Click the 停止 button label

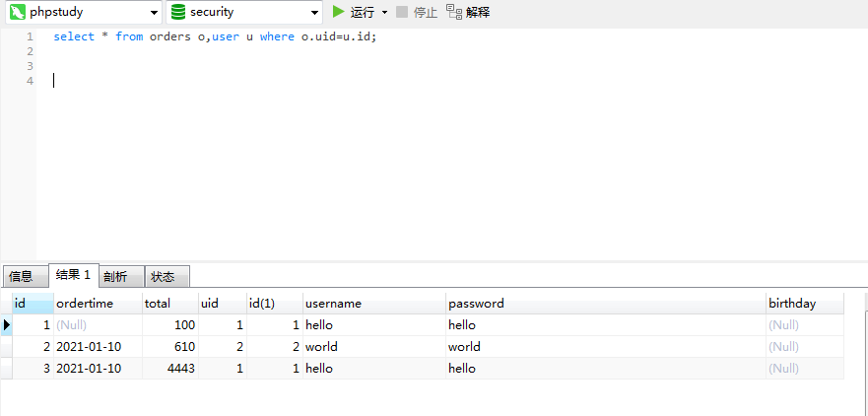coord(426,12)
